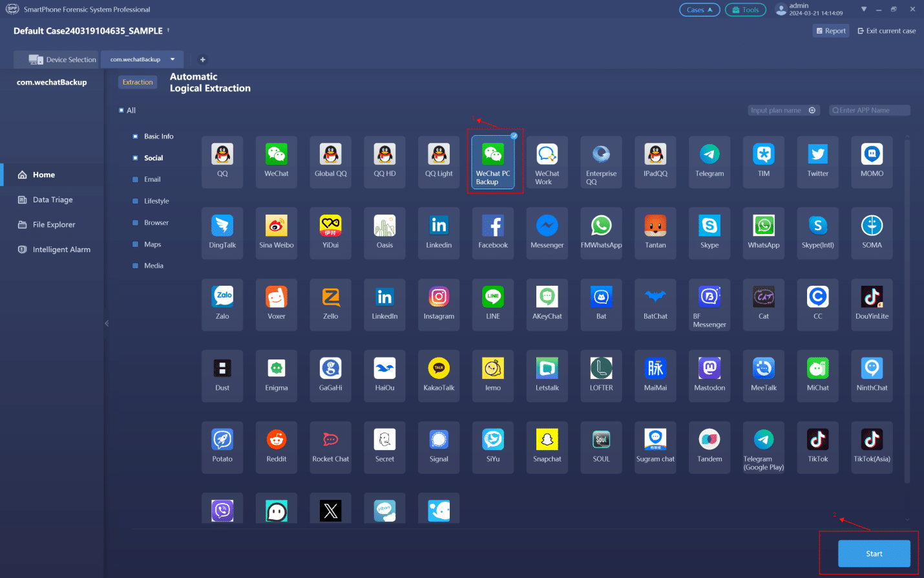Viewport: 924px width, 578px height.
Task: Choose the Snapchat app icon
Action: pyautogui.click(x=547, y=447)
